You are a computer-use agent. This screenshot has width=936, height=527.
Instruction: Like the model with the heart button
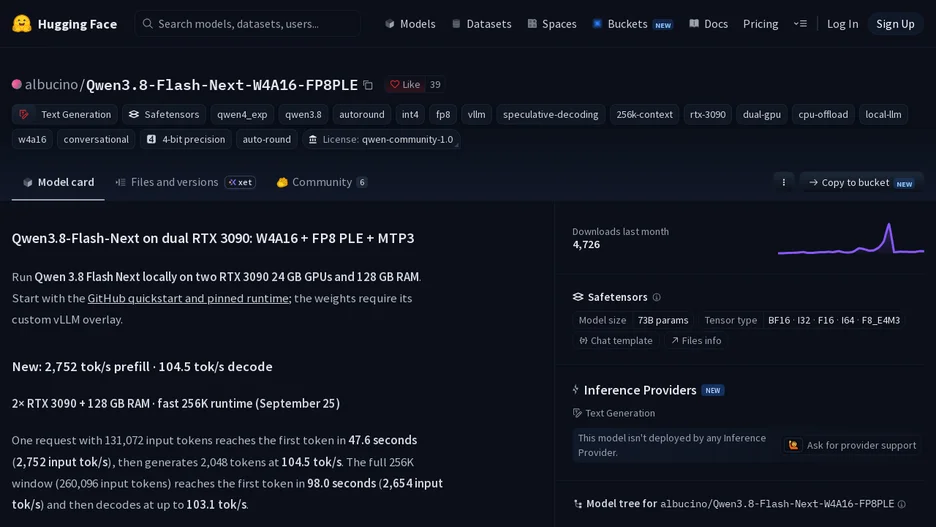(405, 85)
